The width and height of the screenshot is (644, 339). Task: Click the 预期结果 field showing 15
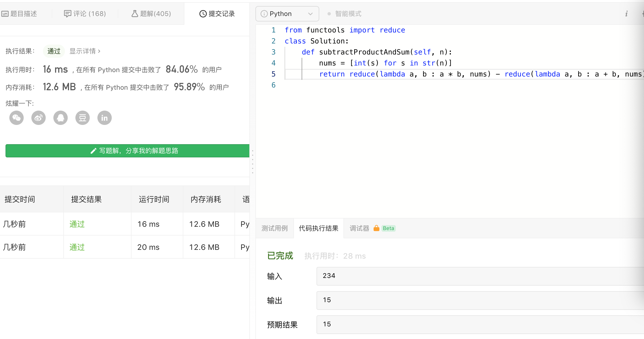[480, 324]
